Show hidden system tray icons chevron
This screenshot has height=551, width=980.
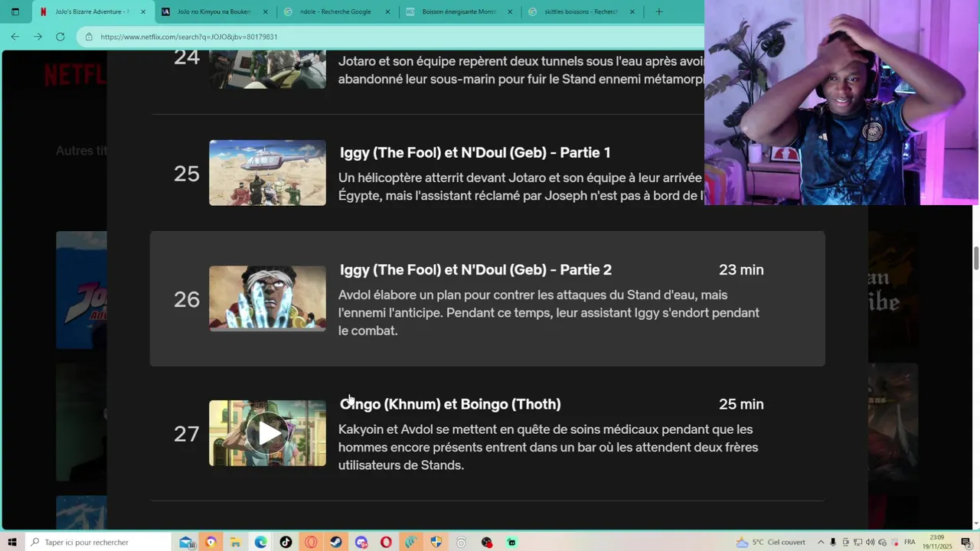[821, 542]
